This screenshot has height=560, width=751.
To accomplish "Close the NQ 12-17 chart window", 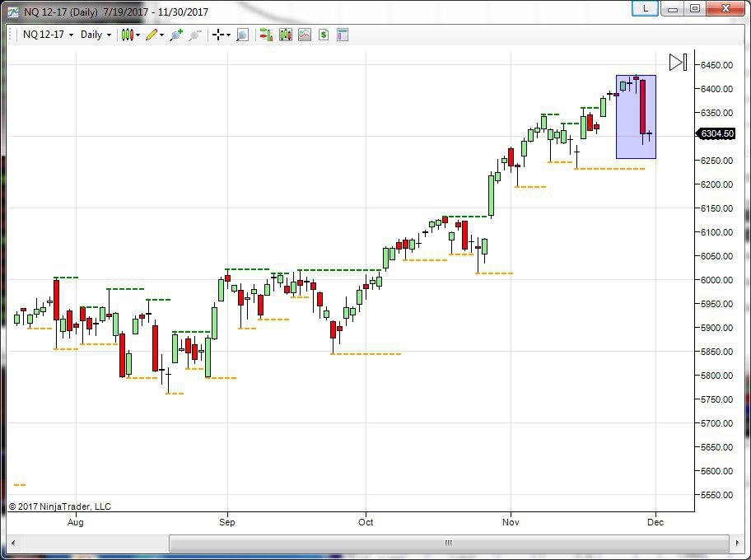I will coord(725,8).
